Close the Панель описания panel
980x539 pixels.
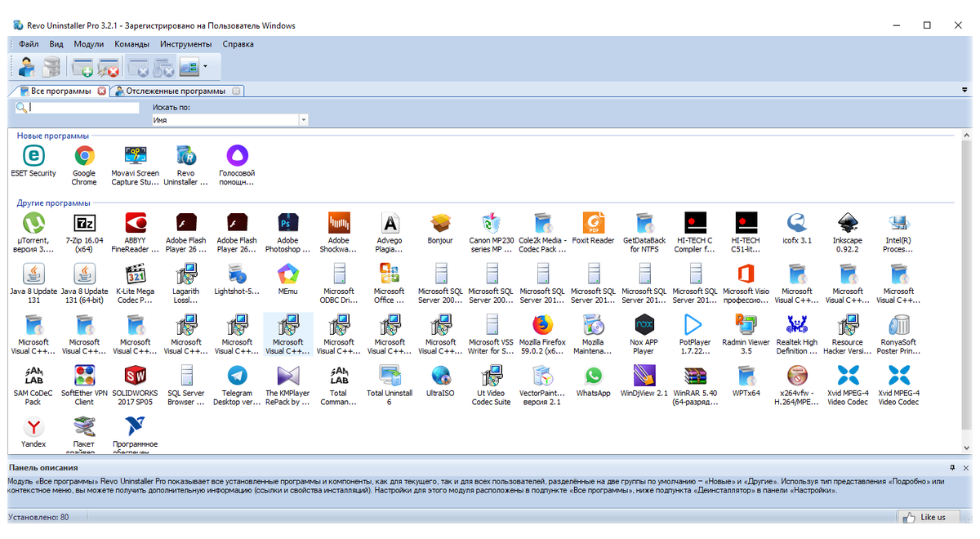tap(966, 467)
